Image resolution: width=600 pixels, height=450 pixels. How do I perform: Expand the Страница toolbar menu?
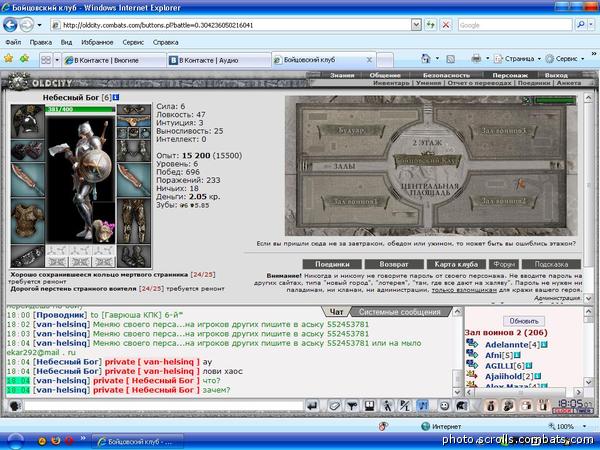(518, 59)
